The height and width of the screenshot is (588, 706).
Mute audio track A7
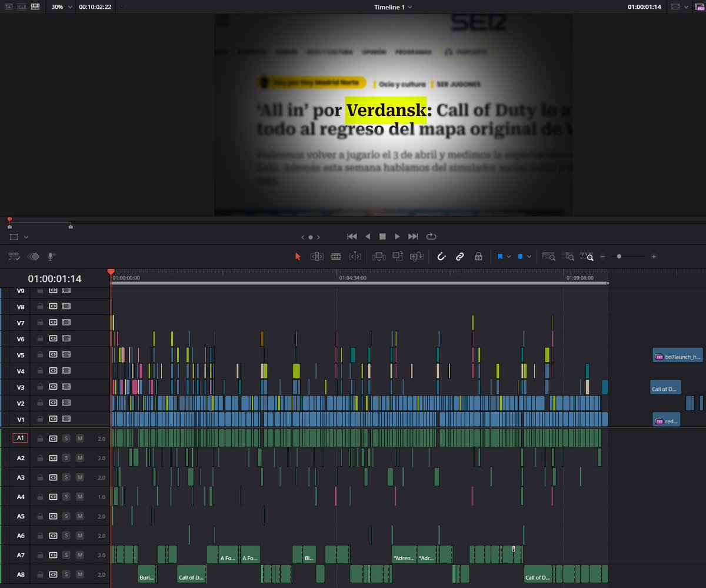[x=80, y=555]
